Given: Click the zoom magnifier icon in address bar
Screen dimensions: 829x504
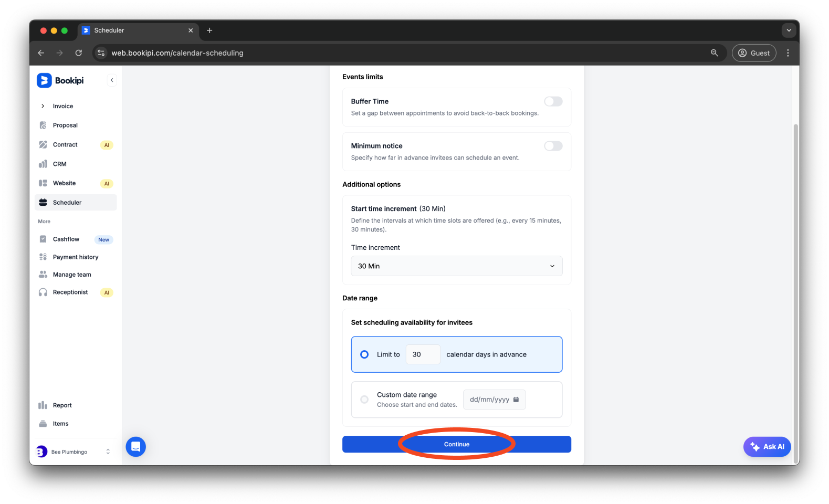Looking at the screenshot, I should click(715, 53).
